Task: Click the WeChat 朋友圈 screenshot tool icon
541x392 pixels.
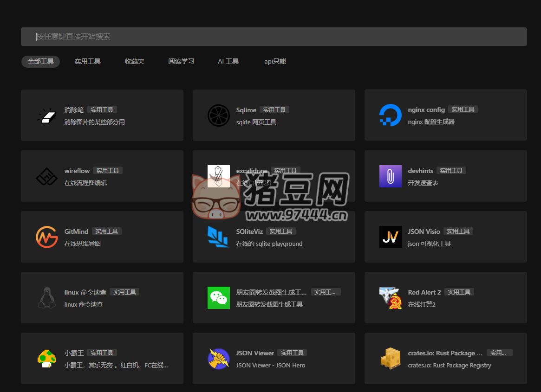Action: click(218, 297)
